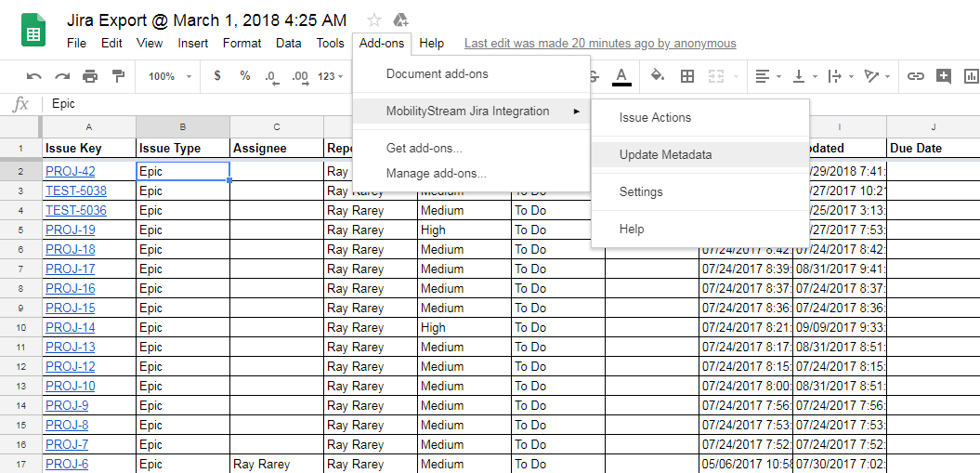Open the fill color paint bucket
Image resolution: width=980 pixels, height=473 pixels.
tap(658, 76)
